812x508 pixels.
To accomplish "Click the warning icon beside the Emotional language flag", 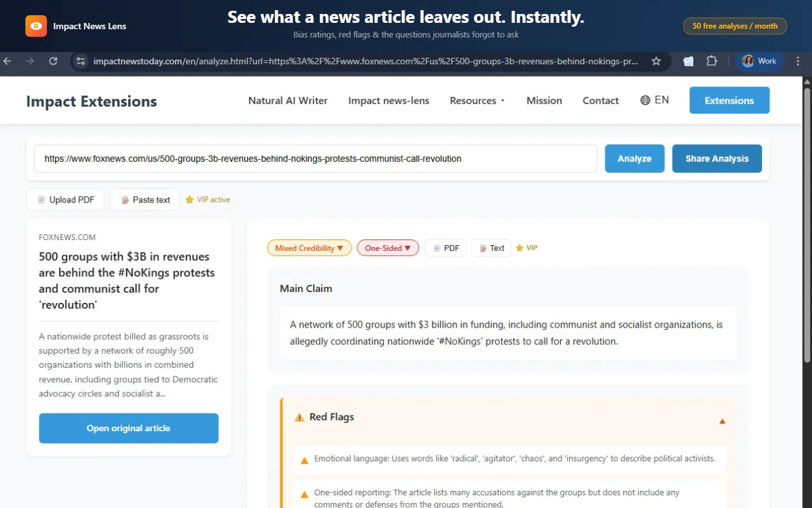I will (304, 460).
